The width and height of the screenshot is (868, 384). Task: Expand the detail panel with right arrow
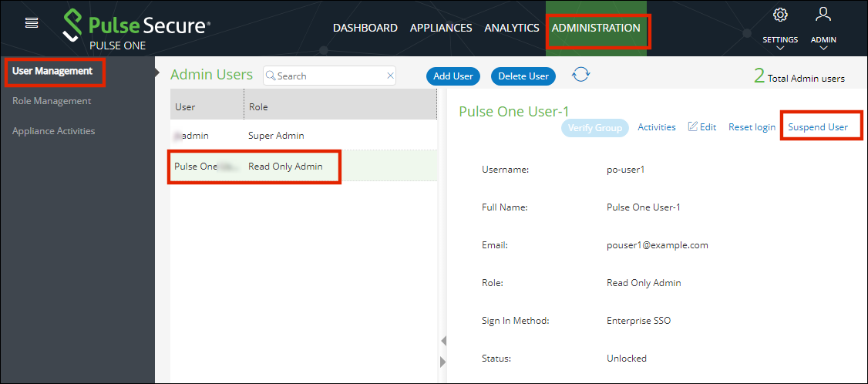pos(442,362)
